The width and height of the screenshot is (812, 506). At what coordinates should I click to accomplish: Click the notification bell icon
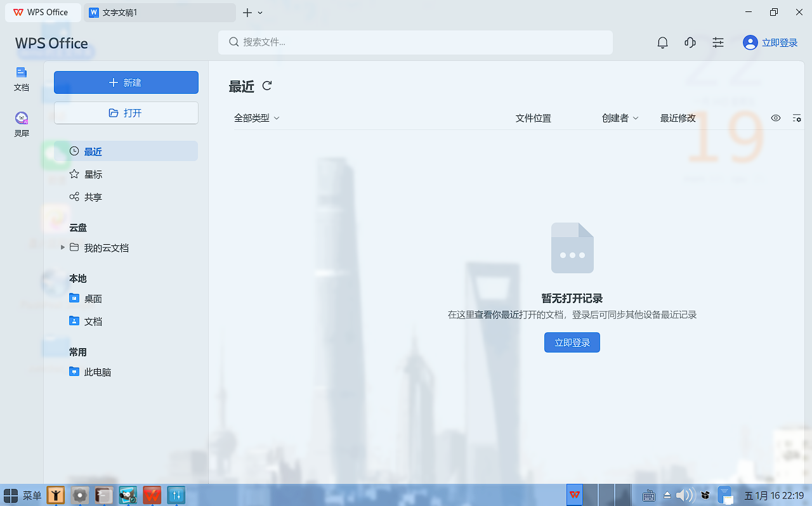[663, 42]
